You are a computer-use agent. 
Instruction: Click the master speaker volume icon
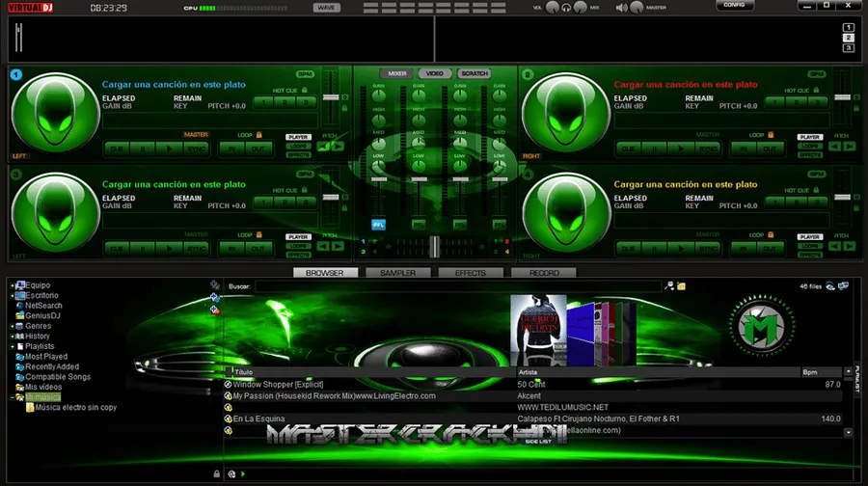click(622, 8)
